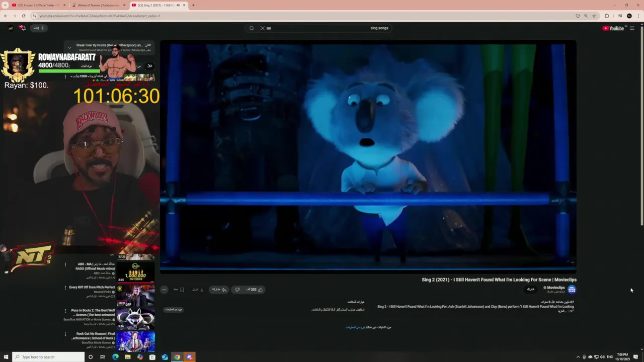Viewport: 644px width, 362px height.
Task: View site information icon in address bar
Action: (x=35, y=16)
